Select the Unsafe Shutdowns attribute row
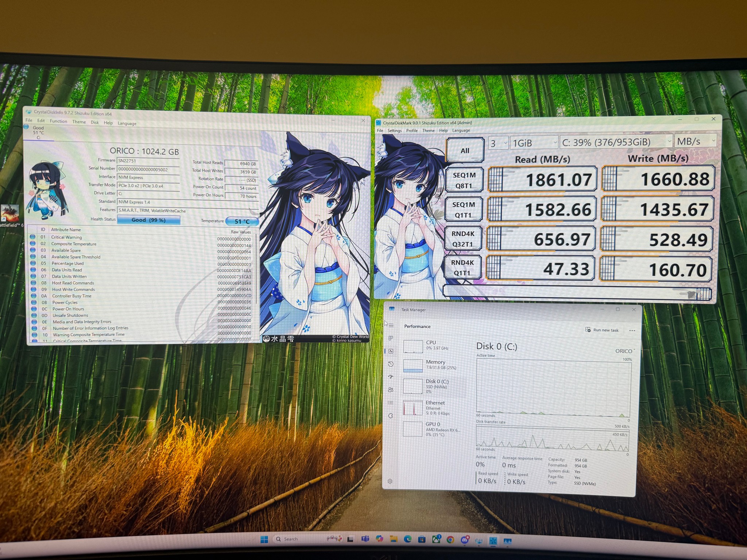This screenshot has width=747, height=560. (x=142, y=315)
